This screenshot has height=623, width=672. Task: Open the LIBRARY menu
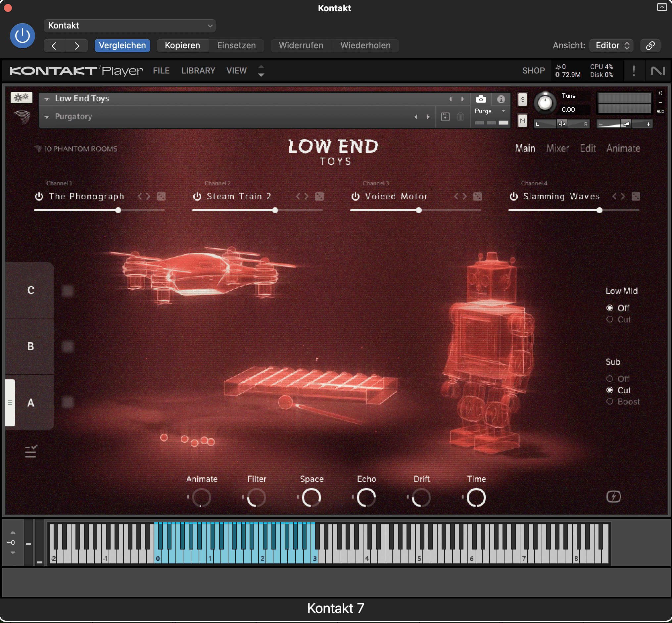pos(198,71)
